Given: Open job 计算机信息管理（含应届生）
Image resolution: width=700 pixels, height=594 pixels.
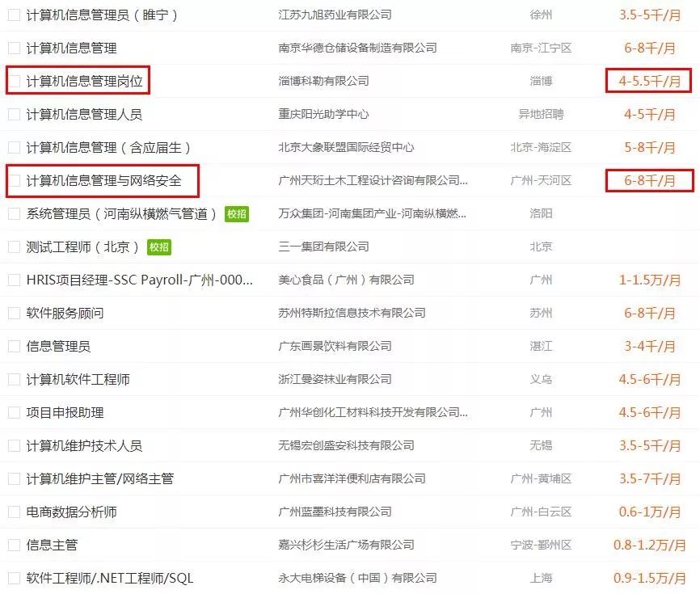Looking at the screenshot, I should [108, 147].
